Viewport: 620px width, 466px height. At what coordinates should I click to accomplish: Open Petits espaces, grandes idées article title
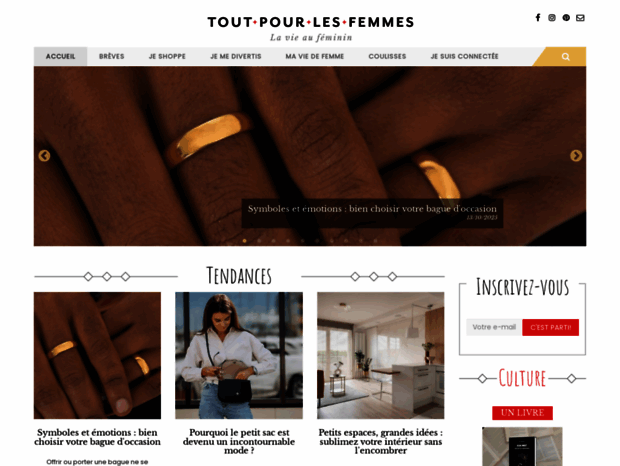[x=380, y=441]
